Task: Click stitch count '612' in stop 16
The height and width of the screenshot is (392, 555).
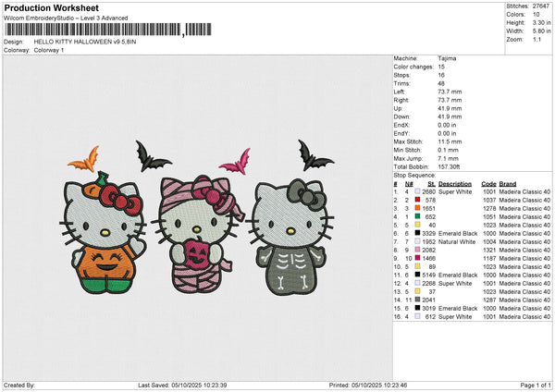Action: coord(430,316)
